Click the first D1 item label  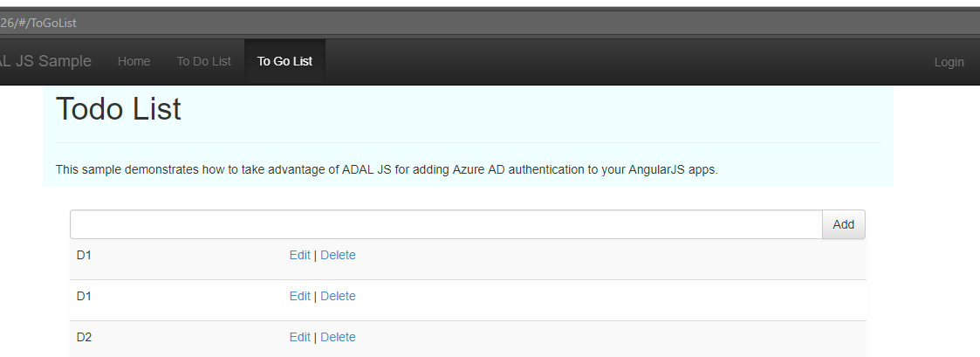pos(84,255)
